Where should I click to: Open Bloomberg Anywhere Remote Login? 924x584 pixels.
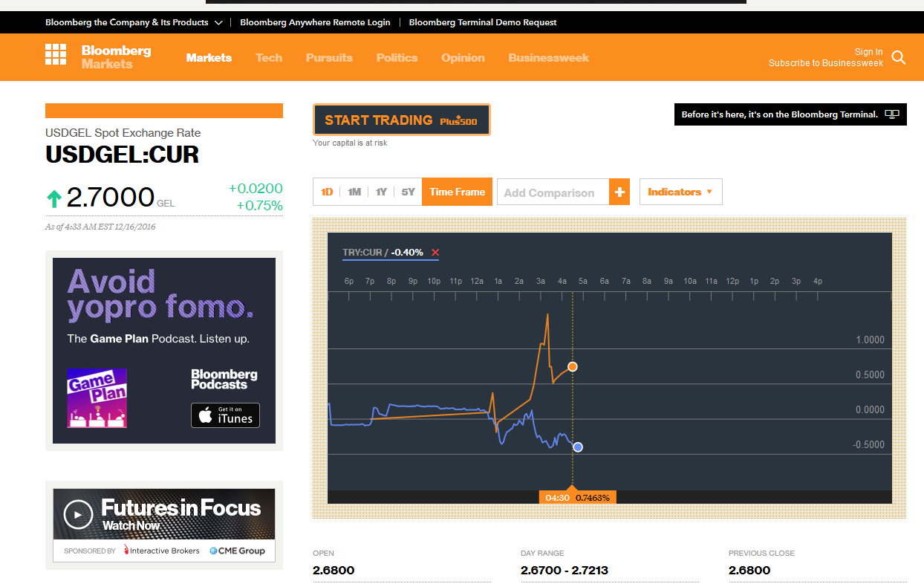pyautogui.click(x=315, y=22)
